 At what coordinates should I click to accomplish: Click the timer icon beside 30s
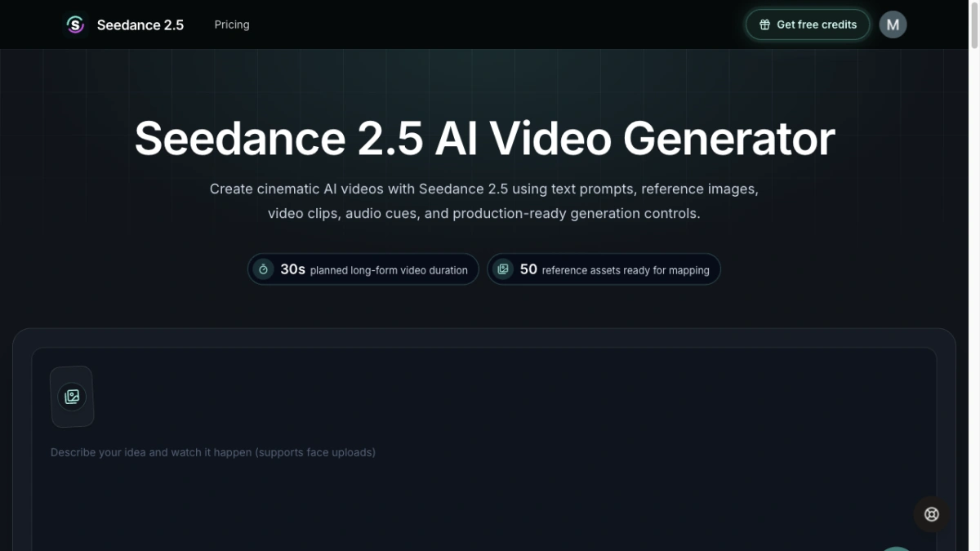click(263, 269)
